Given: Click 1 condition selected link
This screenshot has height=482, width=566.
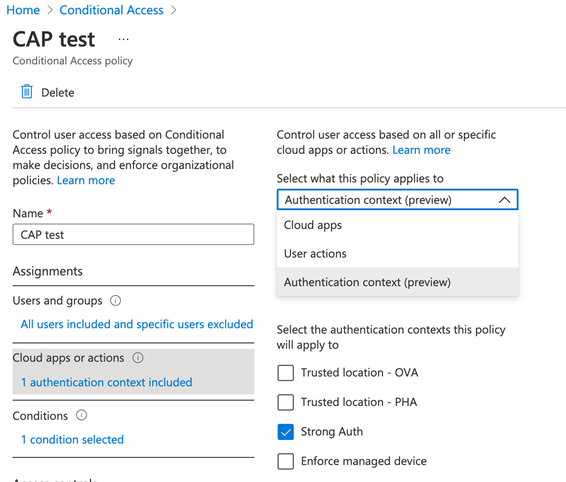Looking at the screenshot, I should (x=73, y=439).
